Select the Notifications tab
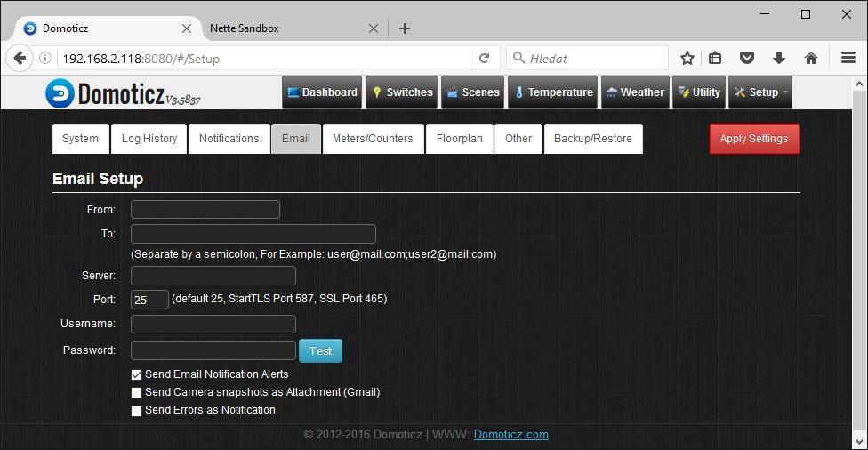Viewport: 868px width, 450px height. click(x=229, y=139)
